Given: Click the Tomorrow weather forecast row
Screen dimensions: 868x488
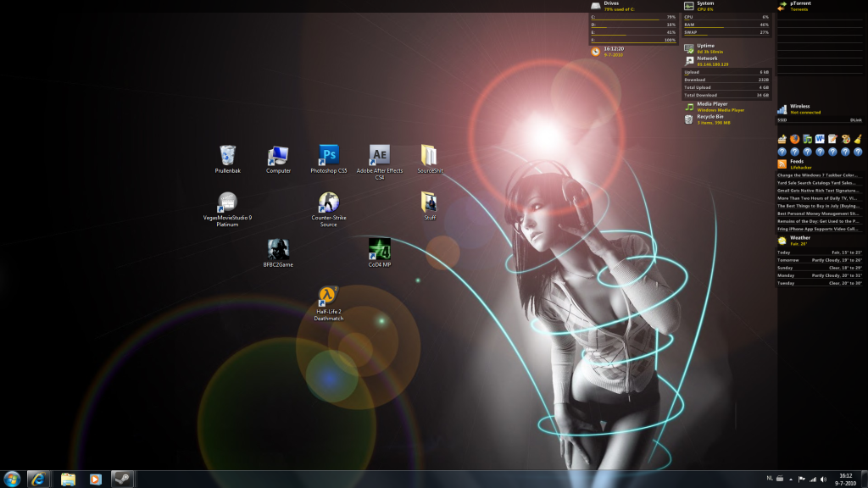Looking at the screenshot, I should pos(820,260).
